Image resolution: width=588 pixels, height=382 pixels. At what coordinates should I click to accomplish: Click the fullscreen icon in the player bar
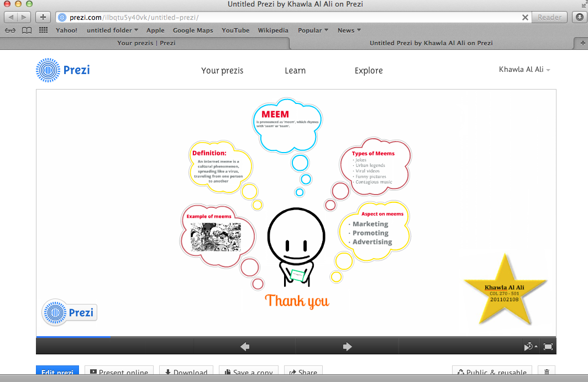tap(548, 346)
